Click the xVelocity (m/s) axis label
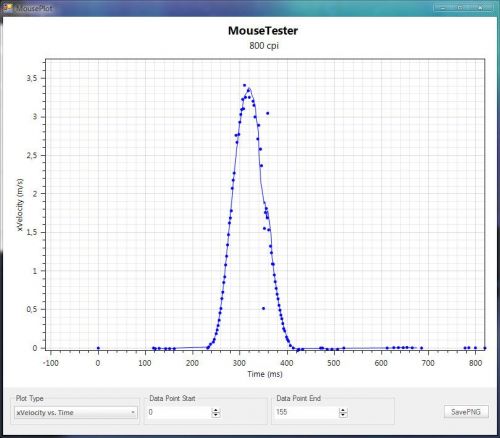This screenshot has width=500, height=438. pyautogui.click(x=20, y=205)
